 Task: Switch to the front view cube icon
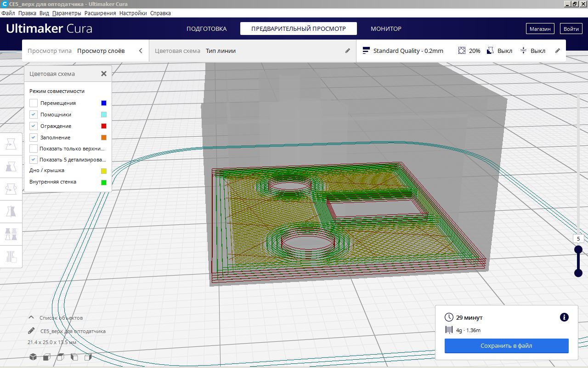click(x=46, y=357)
